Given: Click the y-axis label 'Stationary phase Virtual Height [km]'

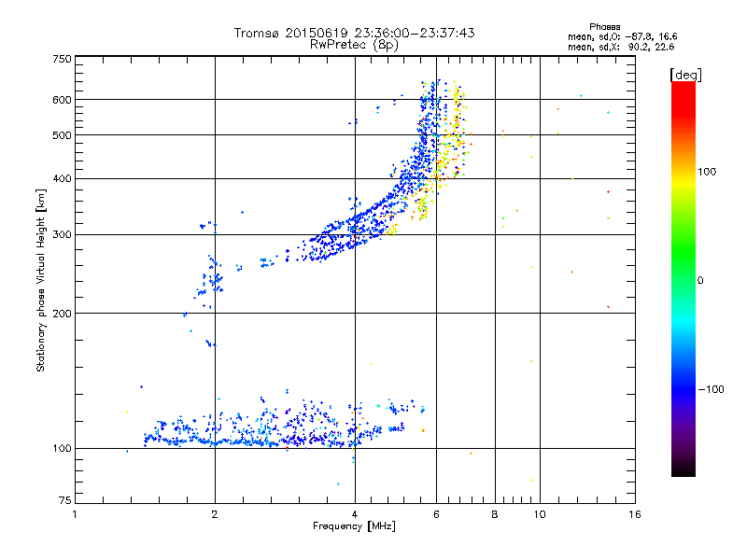Looking at the screenshot, I should 40,281.
